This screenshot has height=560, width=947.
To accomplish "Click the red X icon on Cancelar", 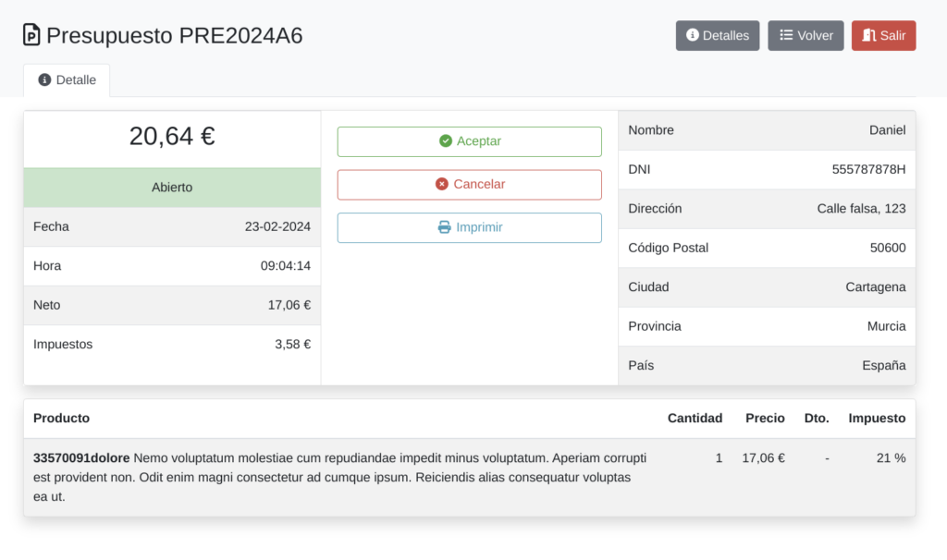I will click(x=442, y=184).
